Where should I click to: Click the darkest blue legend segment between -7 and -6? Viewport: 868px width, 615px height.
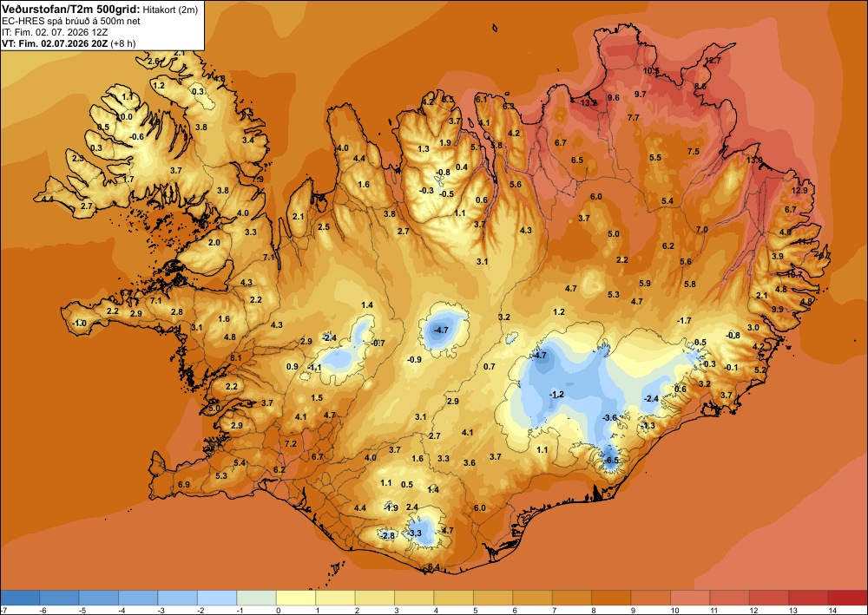click(20, 598)
